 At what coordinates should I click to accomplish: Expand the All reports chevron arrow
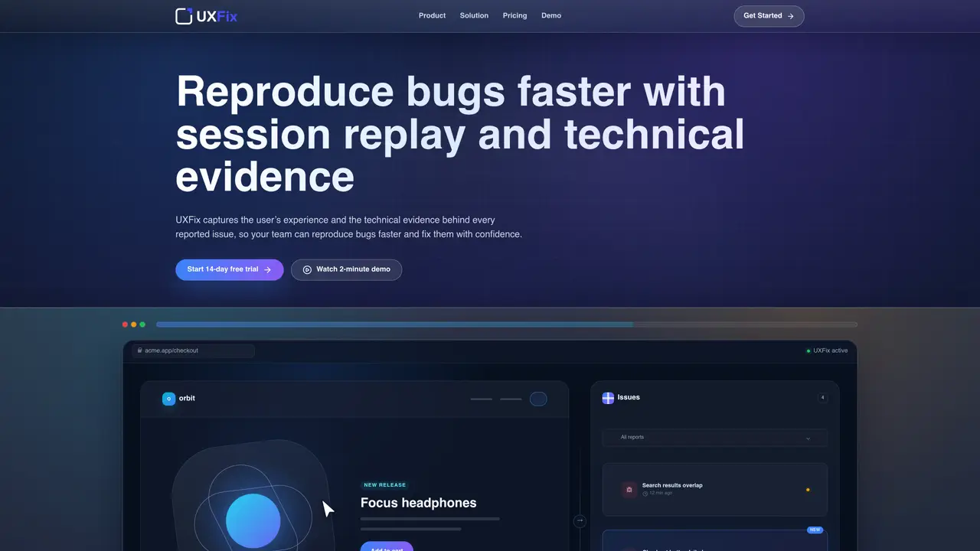point(808,438)
